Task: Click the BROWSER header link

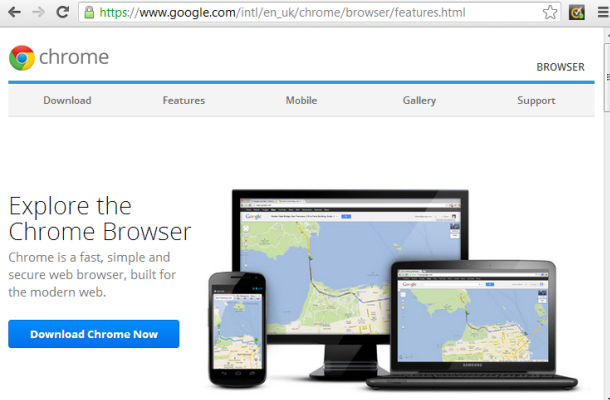Action: (560, 67)
